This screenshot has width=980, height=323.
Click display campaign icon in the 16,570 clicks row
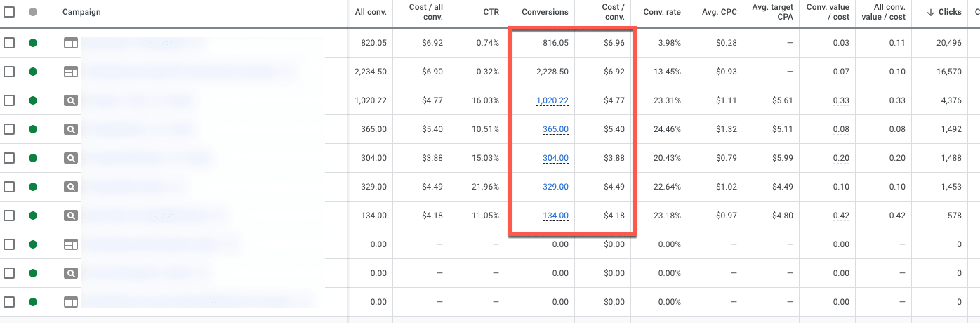[70, 72]
